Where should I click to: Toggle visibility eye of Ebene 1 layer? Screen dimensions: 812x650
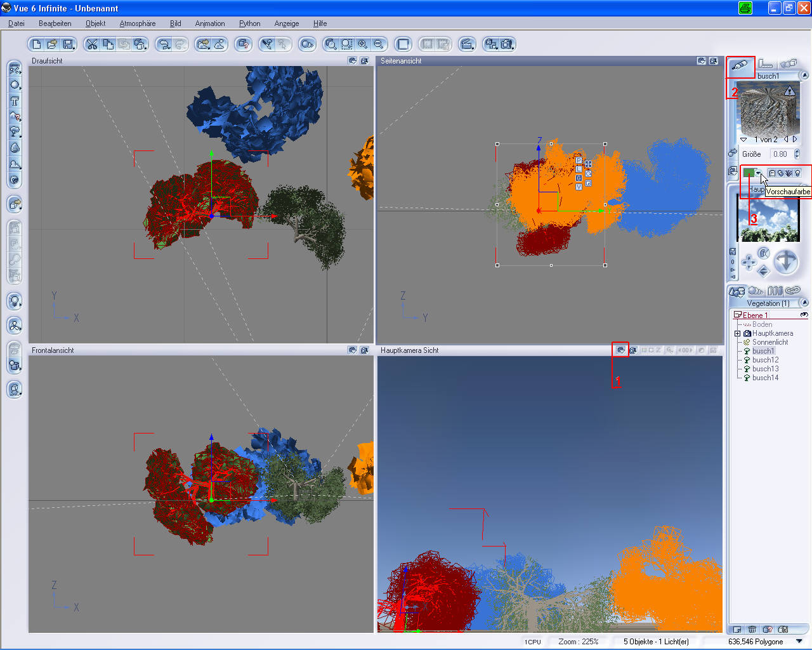pos(804,315)
